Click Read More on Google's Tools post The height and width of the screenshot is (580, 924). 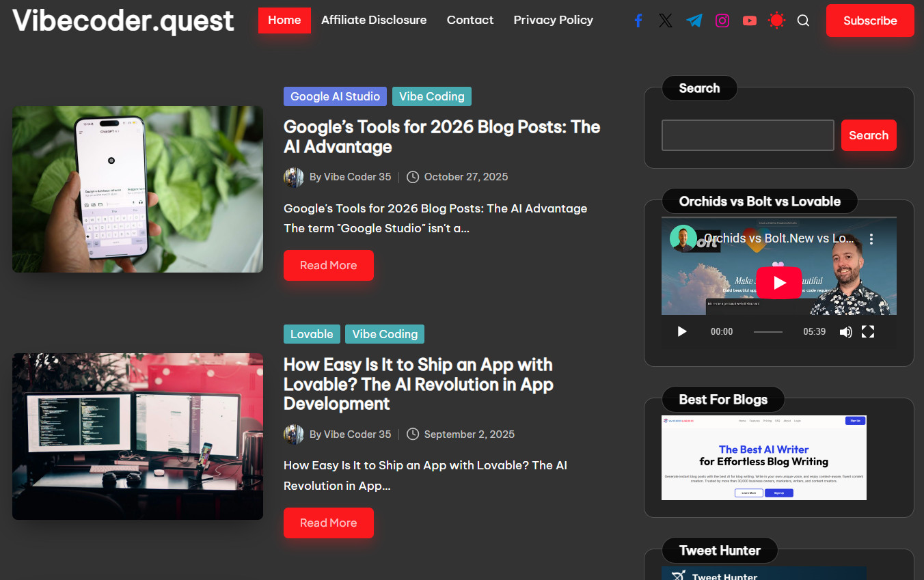pyautogui.click(x=329, y=265)
